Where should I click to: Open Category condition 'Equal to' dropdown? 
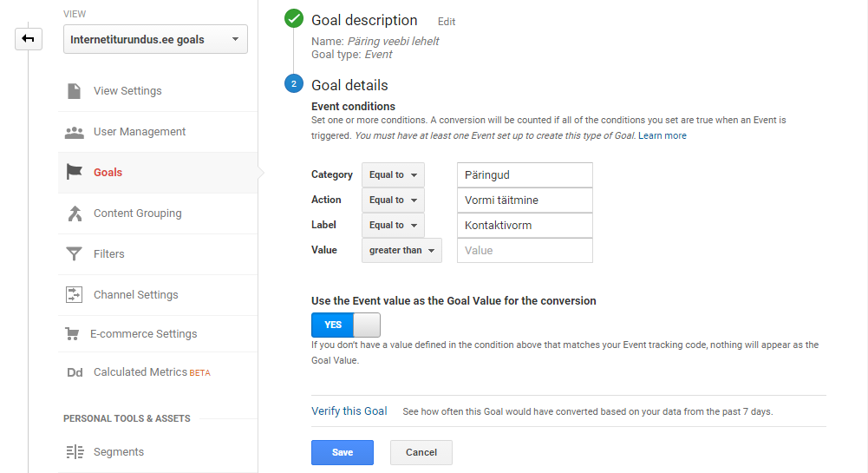393,175
